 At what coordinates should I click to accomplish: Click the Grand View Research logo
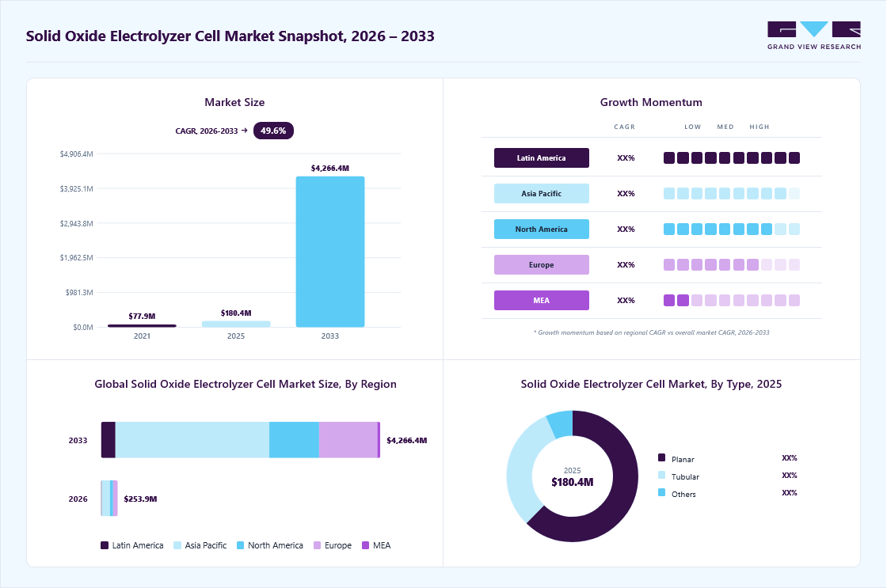coord(814,36)
